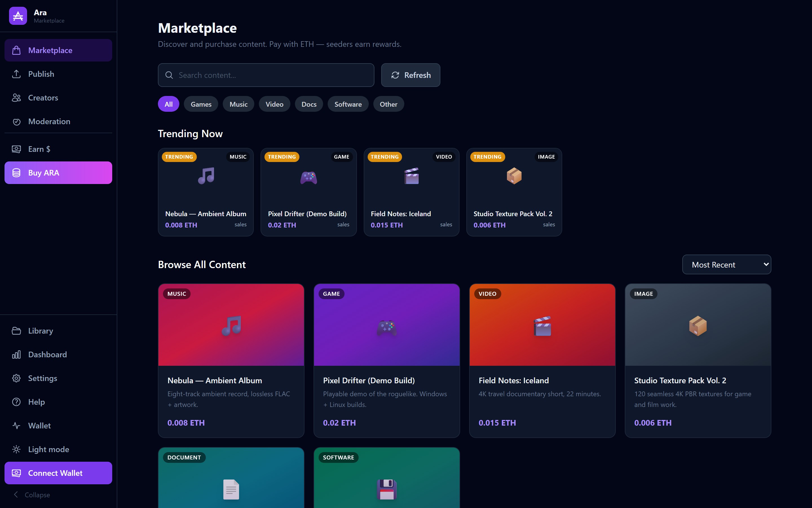Open Pixel Drifter (Demo Build) browse thumbnail

click(387, 325)
